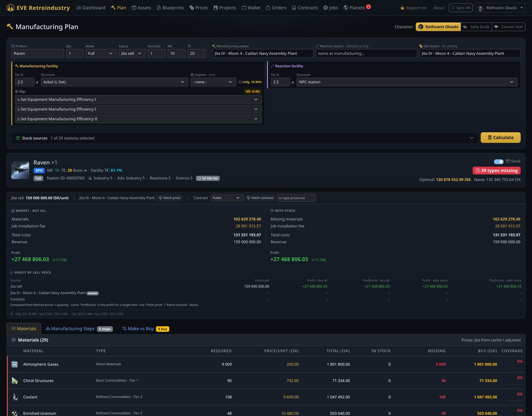
Task: Open the Azbel (L-Set) structure dropdown
Action: [x=114, y=82]
